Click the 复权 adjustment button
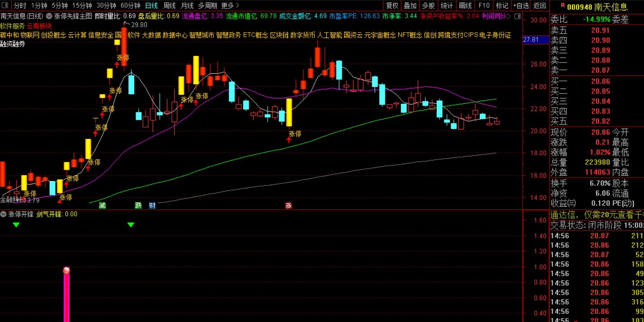 [392, 6]
